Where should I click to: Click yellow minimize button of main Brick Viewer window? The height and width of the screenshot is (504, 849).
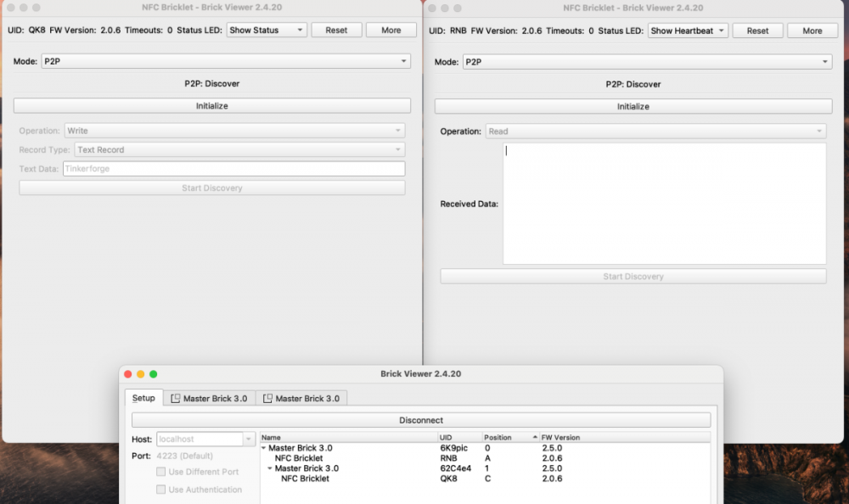pos(140,374)
